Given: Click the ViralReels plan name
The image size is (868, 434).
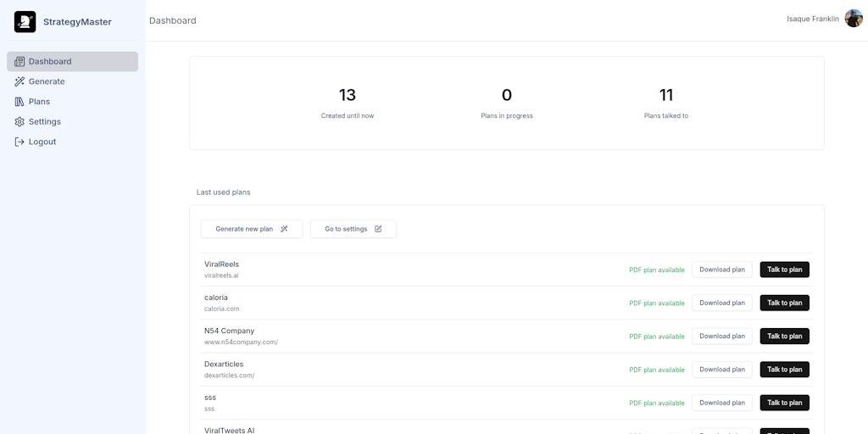Looking at the screenshot, I should tap(221, 264).
